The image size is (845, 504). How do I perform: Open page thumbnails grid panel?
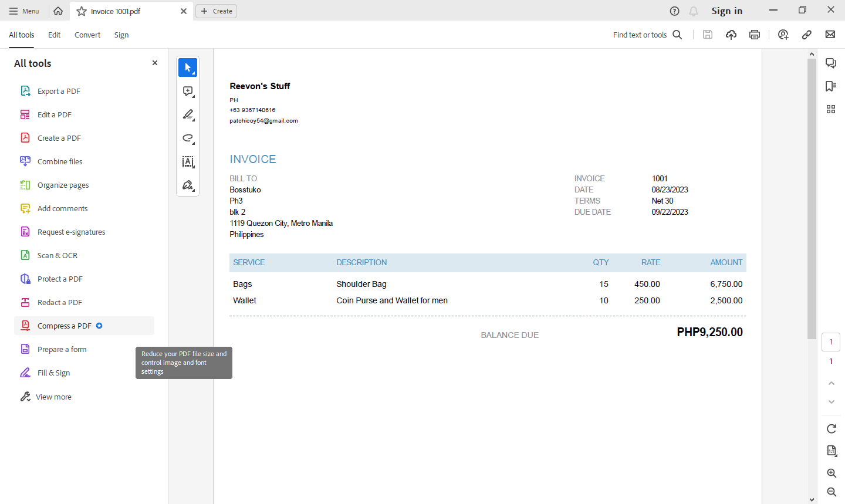[x=830, y=109]
